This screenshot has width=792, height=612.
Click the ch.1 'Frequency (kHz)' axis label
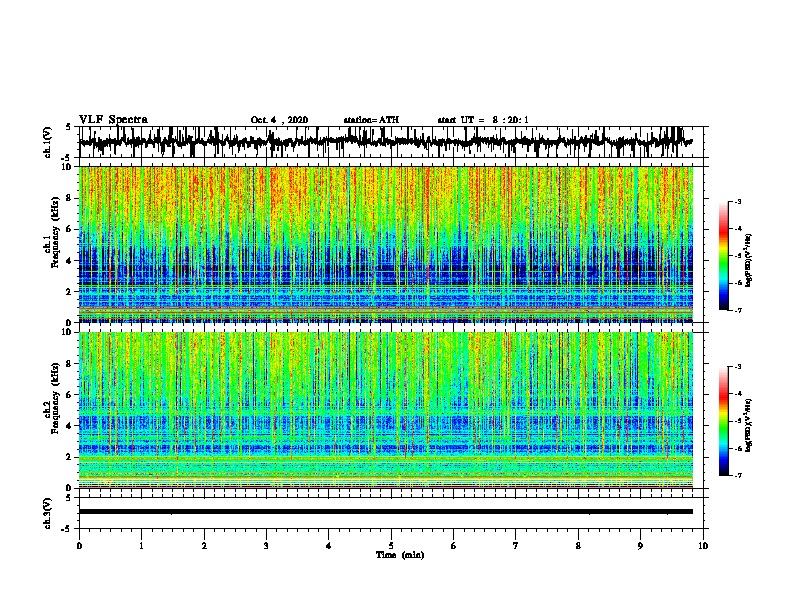point(55,233)
